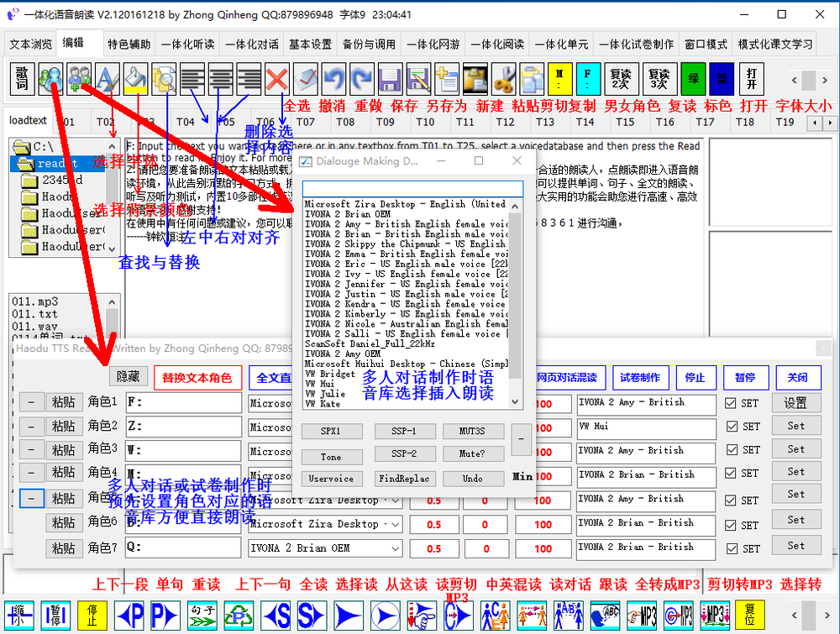The image size is (840, 634).
Task: Toggle SET checkbox in 角色6 row
Action: pos(731,526)
